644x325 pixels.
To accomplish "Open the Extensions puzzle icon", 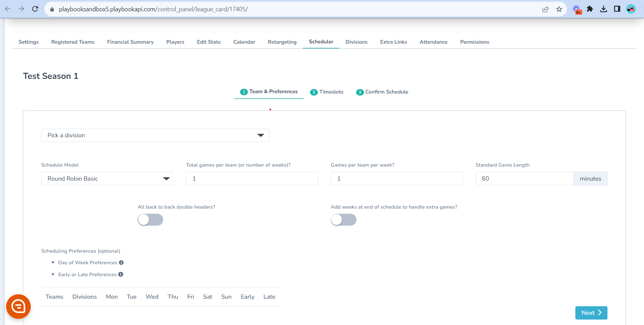I will [x=590, y=9].
